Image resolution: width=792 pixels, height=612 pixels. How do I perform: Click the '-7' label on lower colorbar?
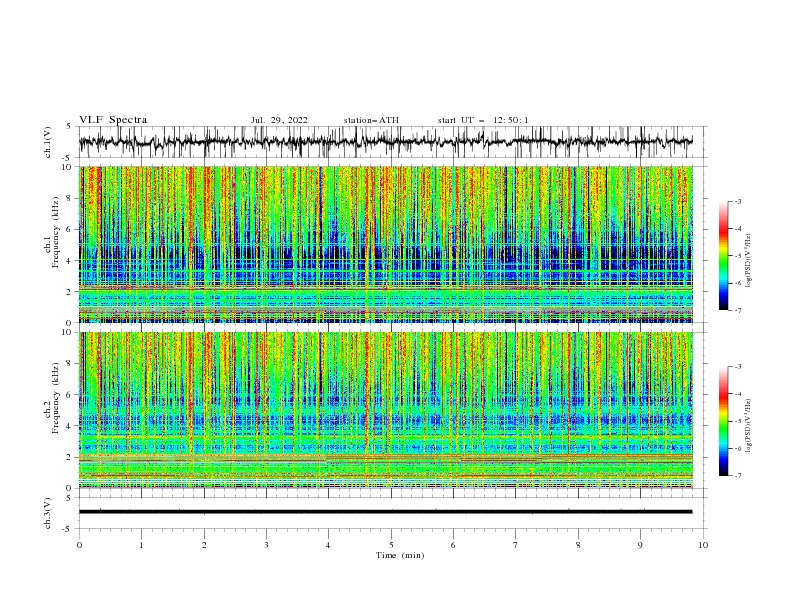pos(737,476)
